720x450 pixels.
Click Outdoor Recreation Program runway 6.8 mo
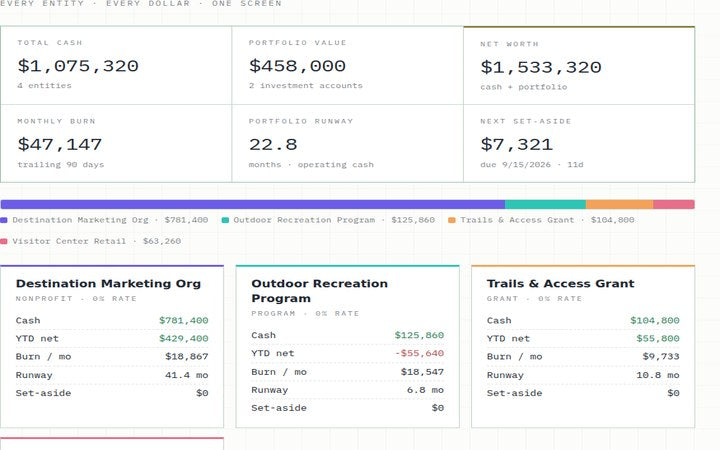pos(425,390)
